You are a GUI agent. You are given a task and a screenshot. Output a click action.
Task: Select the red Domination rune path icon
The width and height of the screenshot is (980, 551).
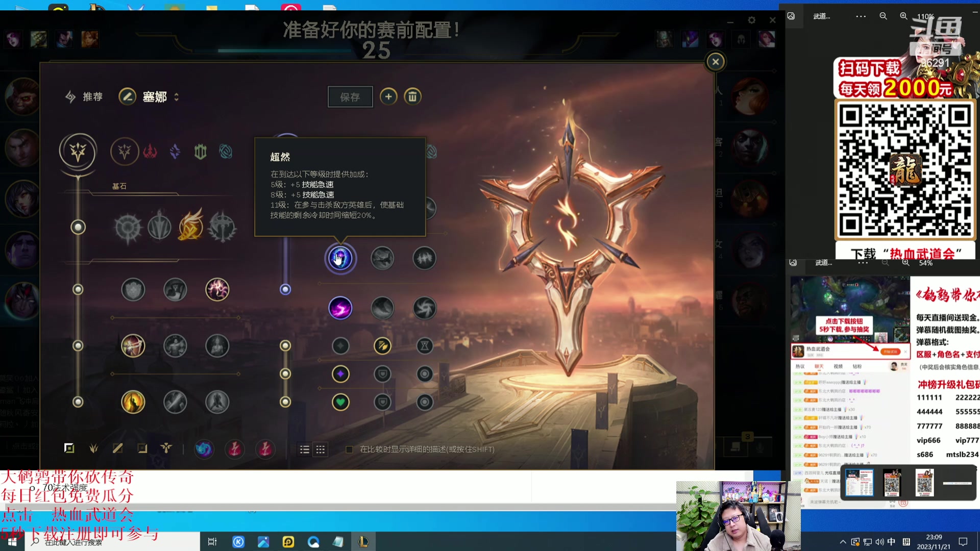pos(150,152)
